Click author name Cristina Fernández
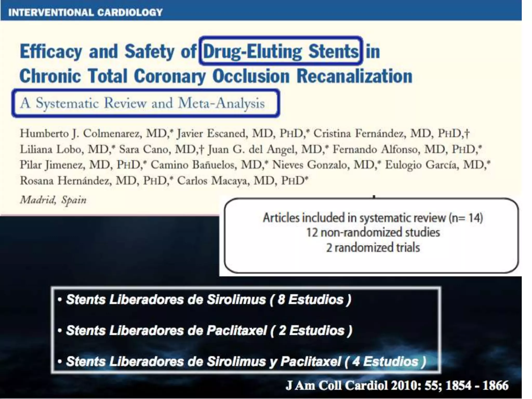This screenshot has width=532, height=399. pyautogui.click(x=359, y=134)
